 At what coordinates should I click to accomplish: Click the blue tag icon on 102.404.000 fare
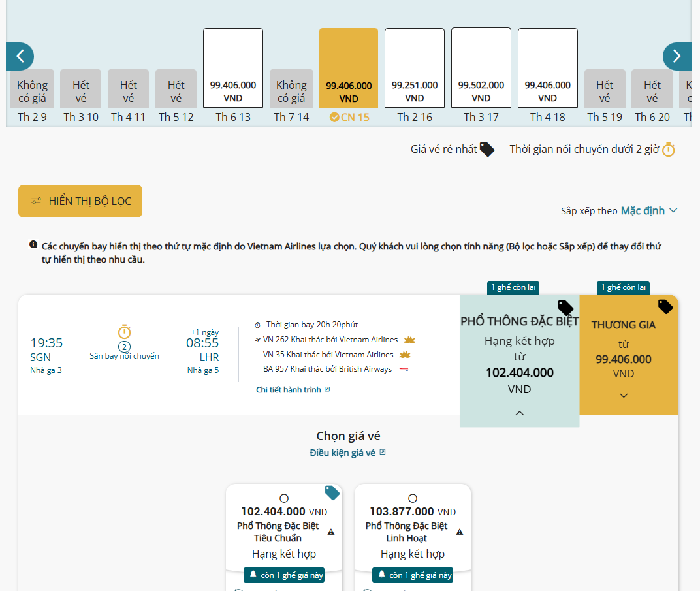pyautogui.click(x=332, y=493)
